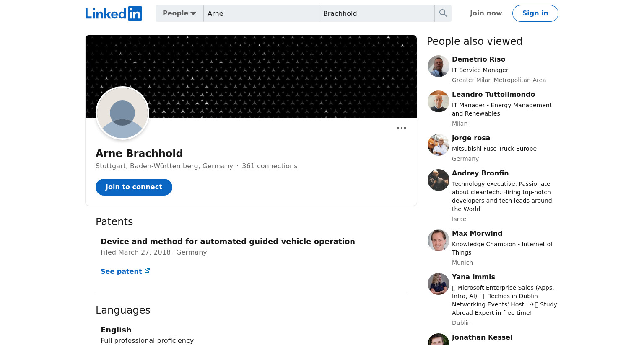Viewport: 644px width, 345px height.
Task: Open Arne Brachhold's profile avatar
Action: (x=122, y=113)
